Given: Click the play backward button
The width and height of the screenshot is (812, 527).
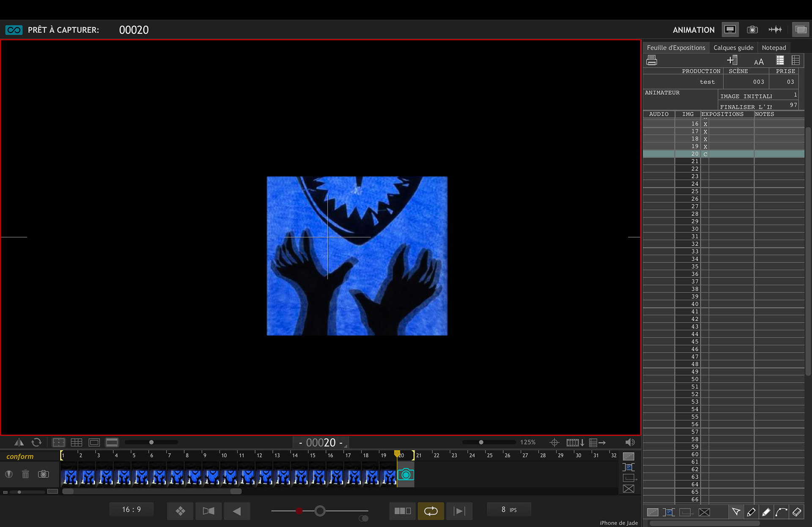Looking at the screenshot, I should click(237, 511).
